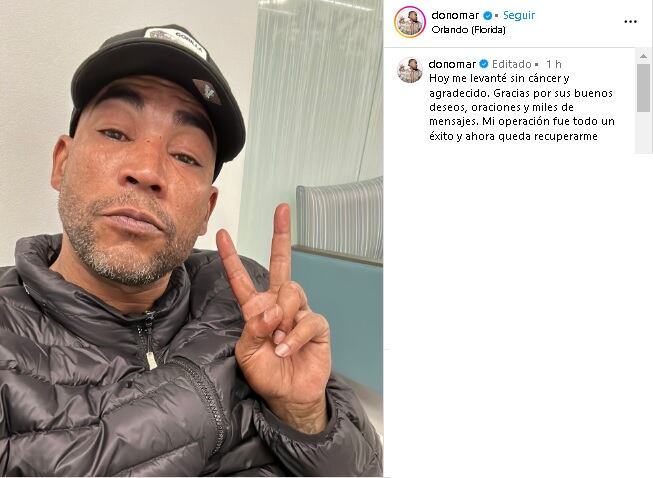Follow donomar with the Seguir link

click(518, 15)
